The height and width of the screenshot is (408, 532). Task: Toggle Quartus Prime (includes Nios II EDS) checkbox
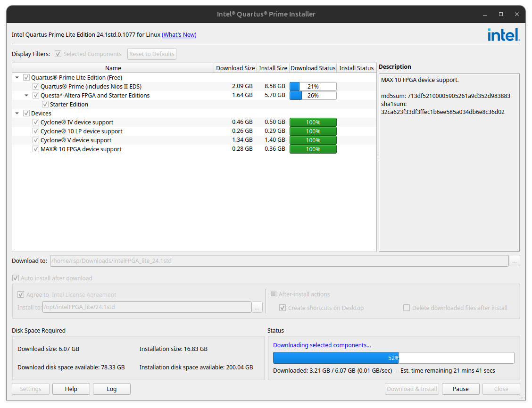36,87
